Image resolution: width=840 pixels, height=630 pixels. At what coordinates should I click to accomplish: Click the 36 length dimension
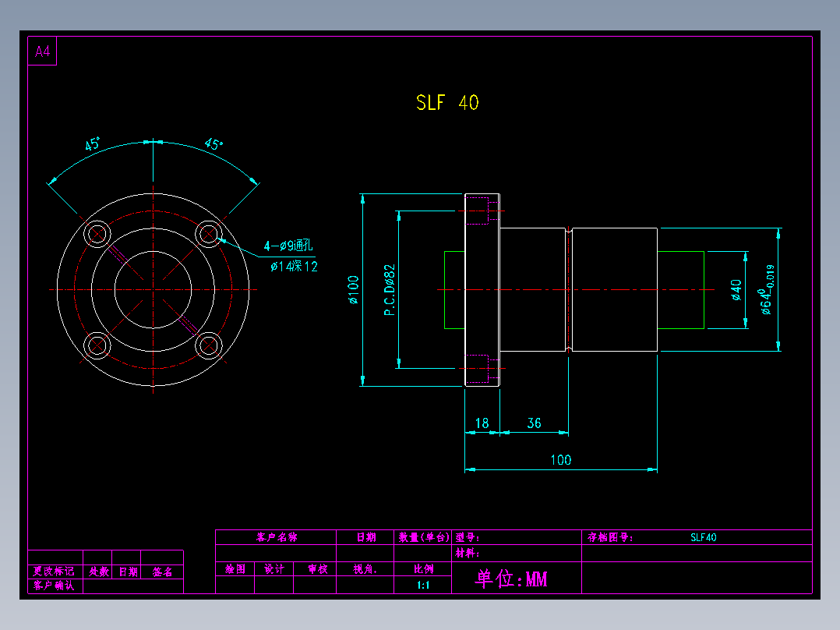tap(534, 423)
